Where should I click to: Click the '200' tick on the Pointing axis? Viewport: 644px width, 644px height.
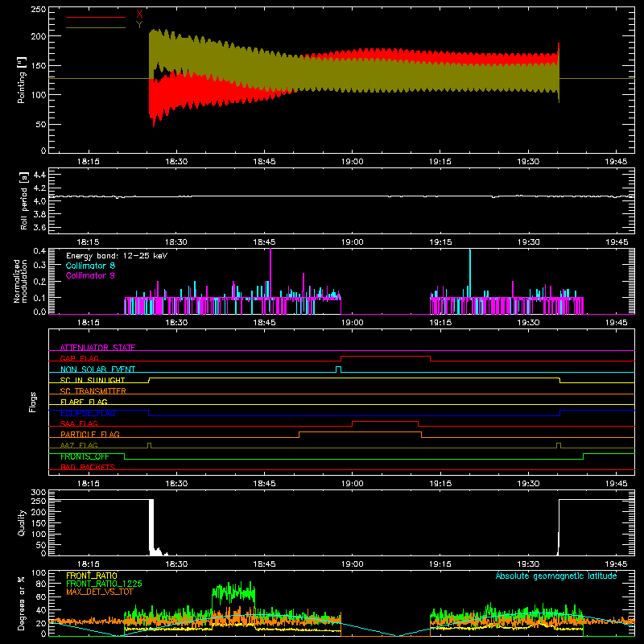[39, 36]
